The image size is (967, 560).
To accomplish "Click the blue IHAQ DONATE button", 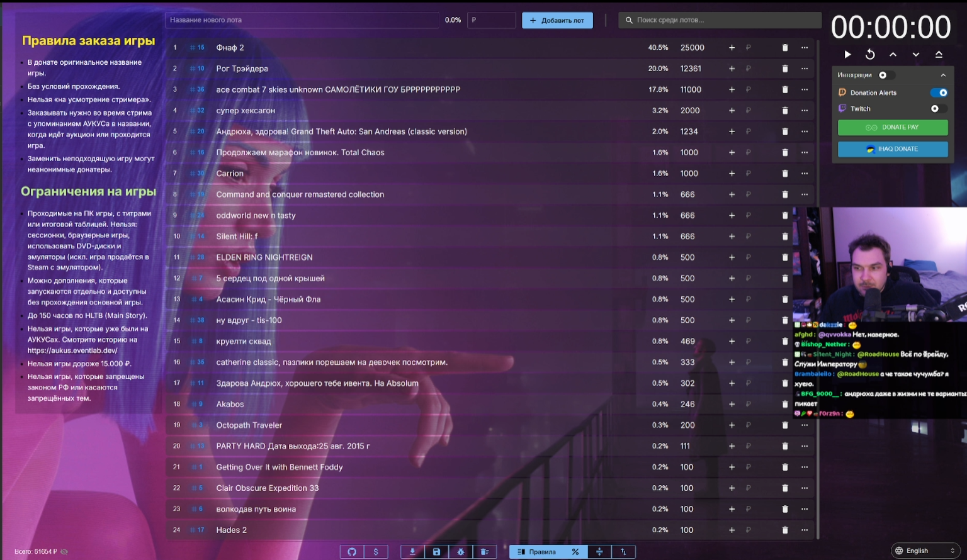I will point(893,149).
